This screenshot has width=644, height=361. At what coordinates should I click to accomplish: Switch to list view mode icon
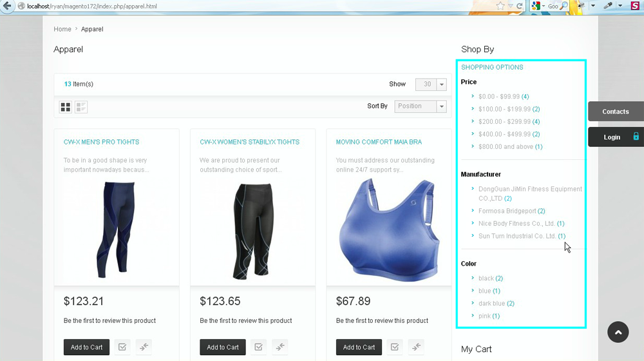(81, 107)
